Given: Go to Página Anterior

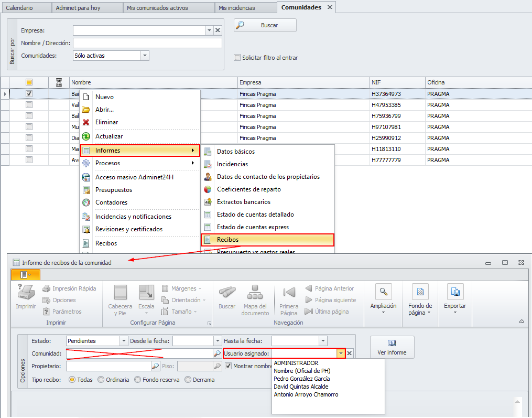Looking at the screenshot, I should 329,288.
